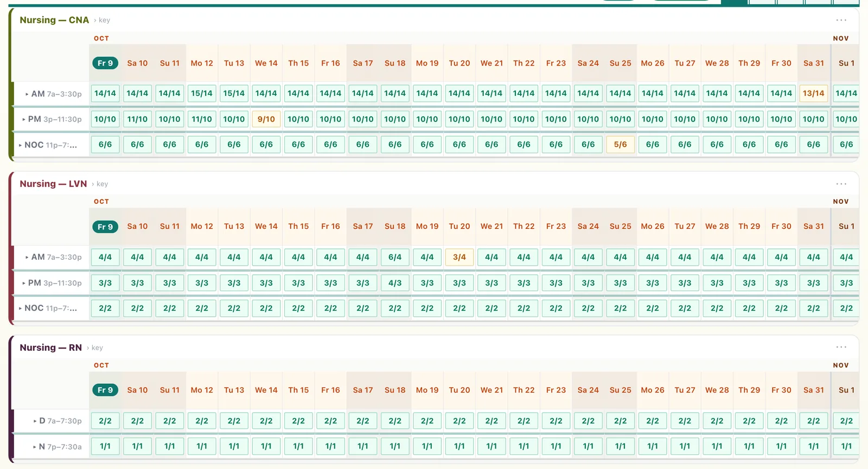Screen dimensions: 868x469
Task: Click the Mo 26 header in Nursing — RN
Action: 653,390
